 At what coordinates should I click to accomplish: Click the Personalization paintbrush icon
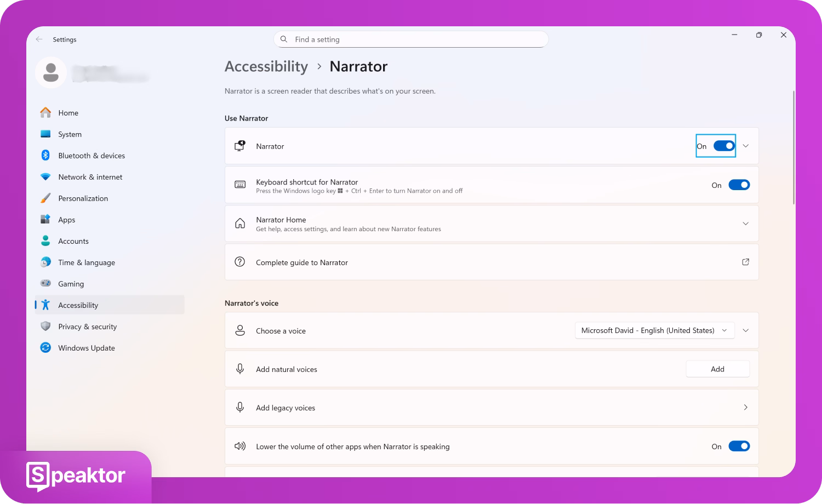pyautogui.click(x=45, y=198)
